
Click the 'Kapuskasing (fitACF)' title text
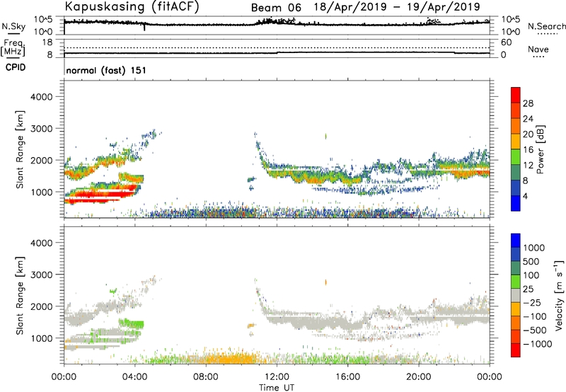pos(132,6)
